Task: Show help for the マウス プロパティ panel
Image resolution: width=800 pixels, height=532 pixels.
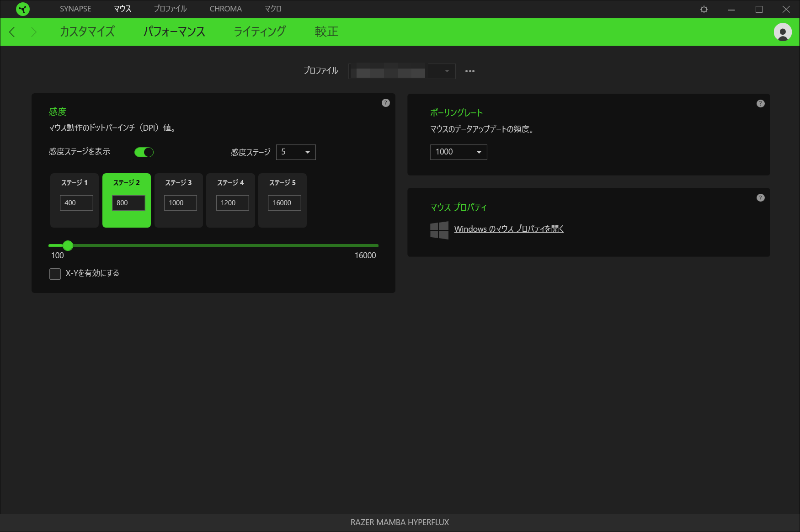Action: click(761, 198)
